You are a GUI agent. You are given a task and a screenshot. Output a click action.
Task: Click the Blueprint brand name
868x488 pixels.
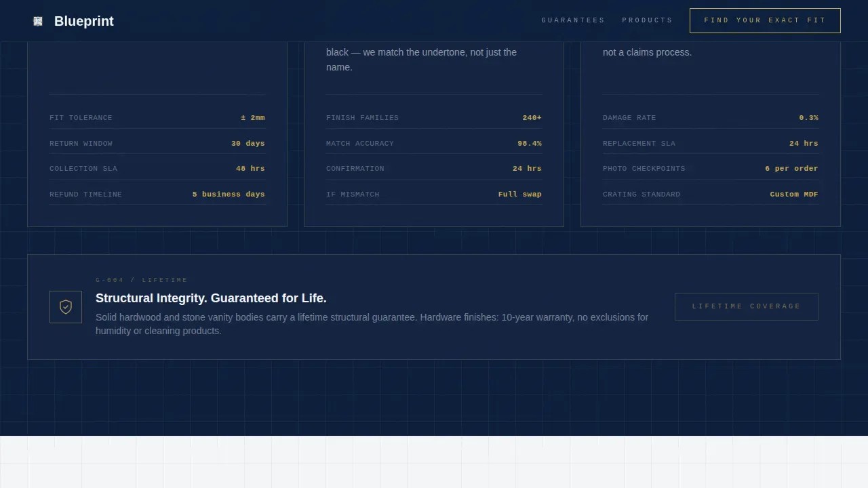point(84,21)
